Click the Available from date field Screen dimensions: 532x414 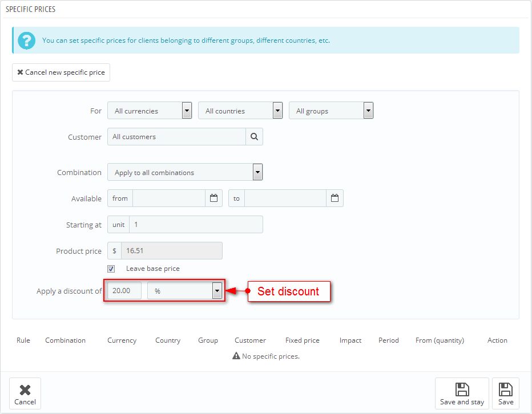[168, 198]
